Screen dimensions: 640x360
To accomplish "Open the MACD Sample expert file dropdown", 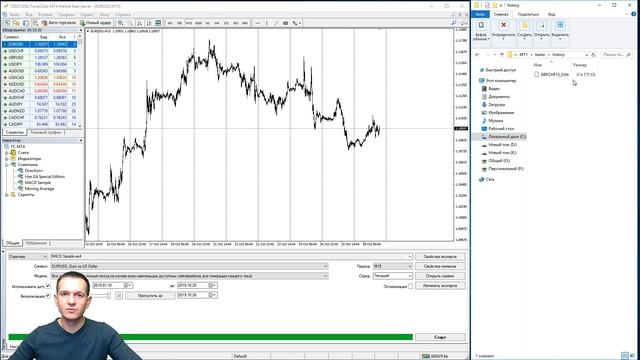I will tap(231, 257).
